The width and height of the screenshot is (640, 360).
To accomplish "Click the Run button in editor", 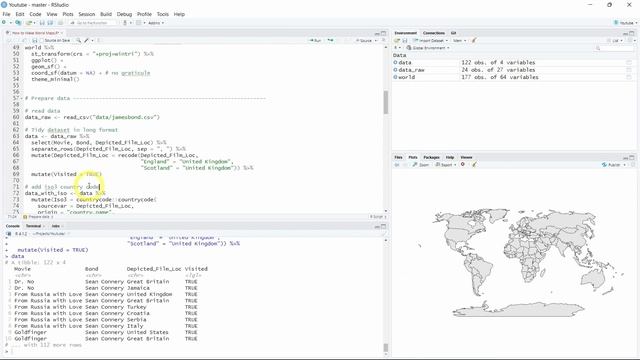I will click(315, 40).
